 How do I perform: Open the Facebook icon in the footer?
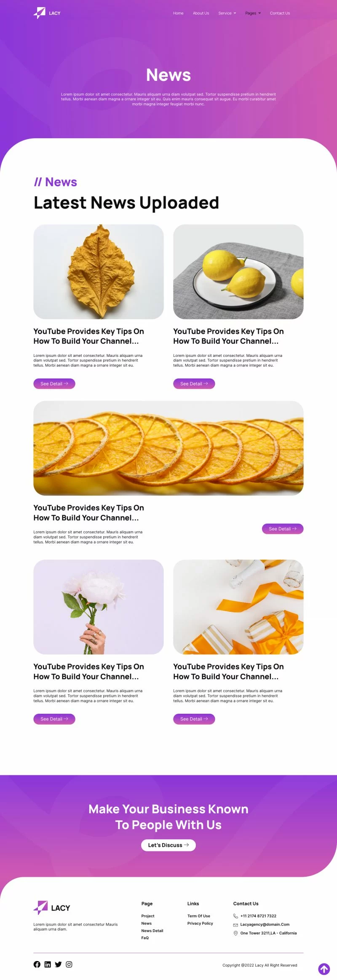pos(37,964)
